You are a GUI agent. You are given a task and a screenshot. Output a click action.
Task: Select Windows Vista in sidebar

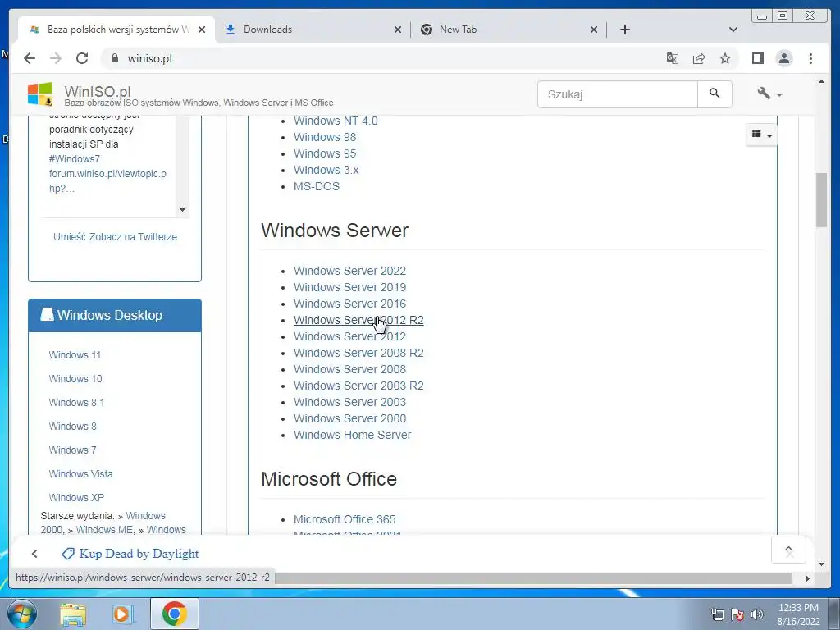click(x=80, y=474)
